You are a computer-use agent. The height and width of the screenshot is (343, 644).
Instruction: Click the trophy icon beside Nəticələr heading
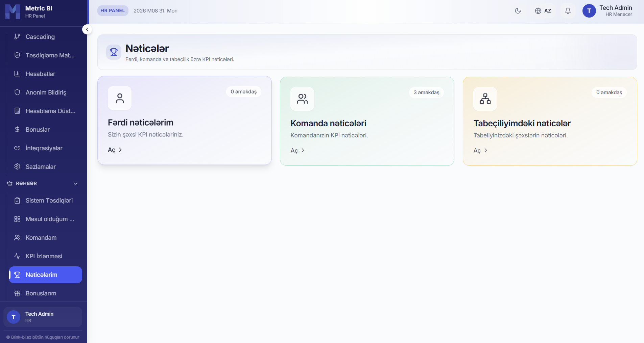pos(114,52)
